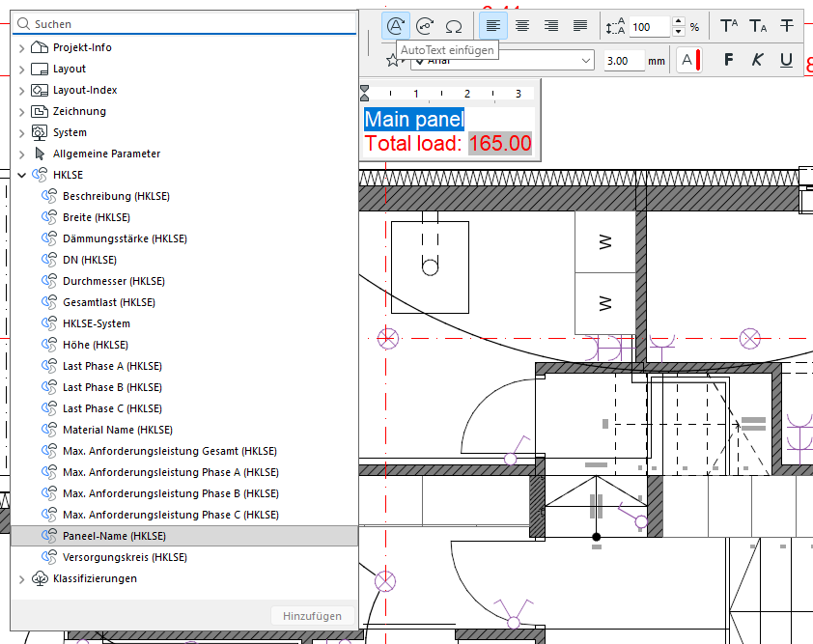The image size is (813, 644).
Task: Expand the Projekt-Info category
Action: 21,48
